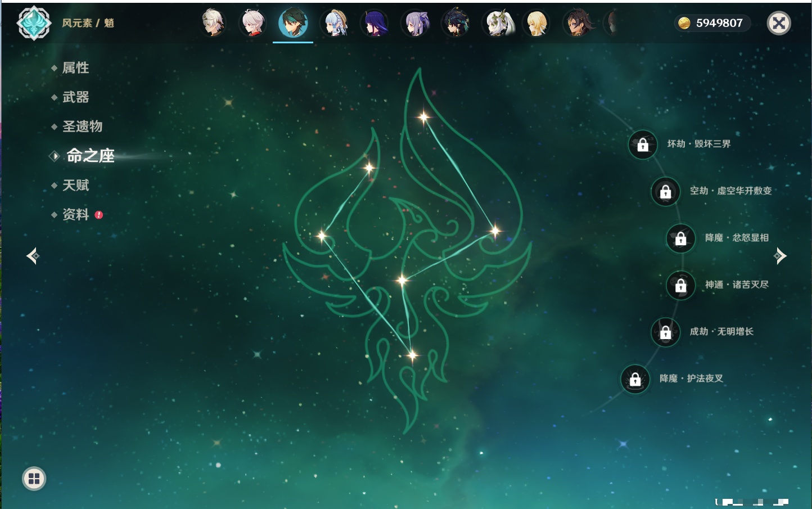Click the 降魔·忿怒显相 constellation name

click(x=737, y=238)
